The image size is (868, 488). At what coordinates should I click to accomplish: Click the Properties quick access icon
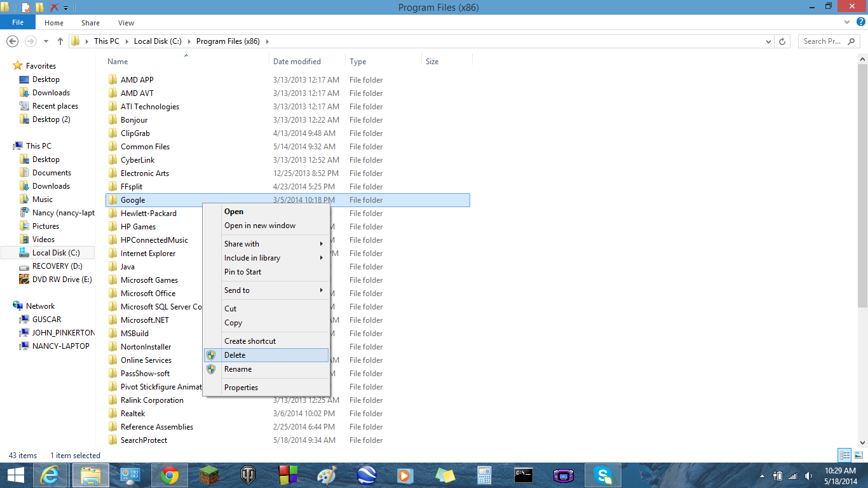(x=25, y=8)
